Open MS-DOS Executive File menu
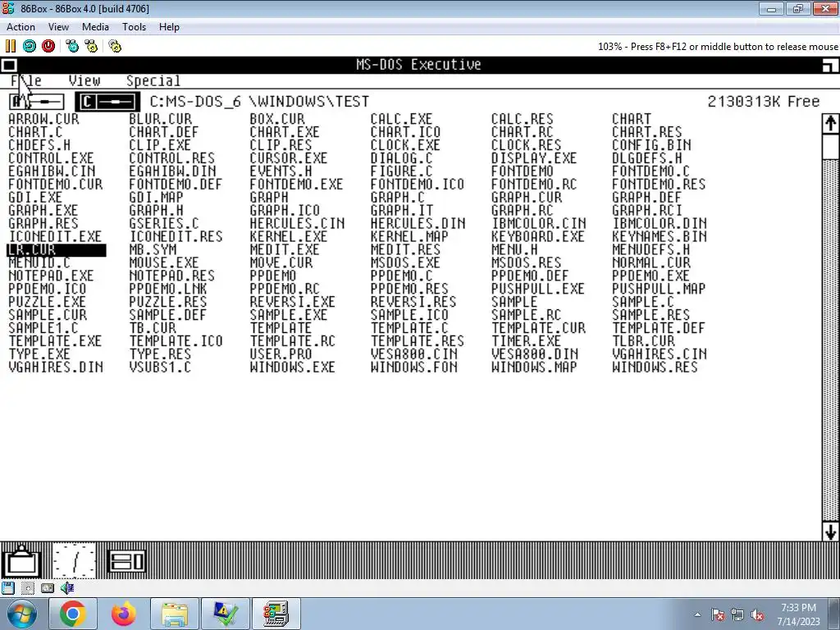840x630 pixels. coord(26,81)
